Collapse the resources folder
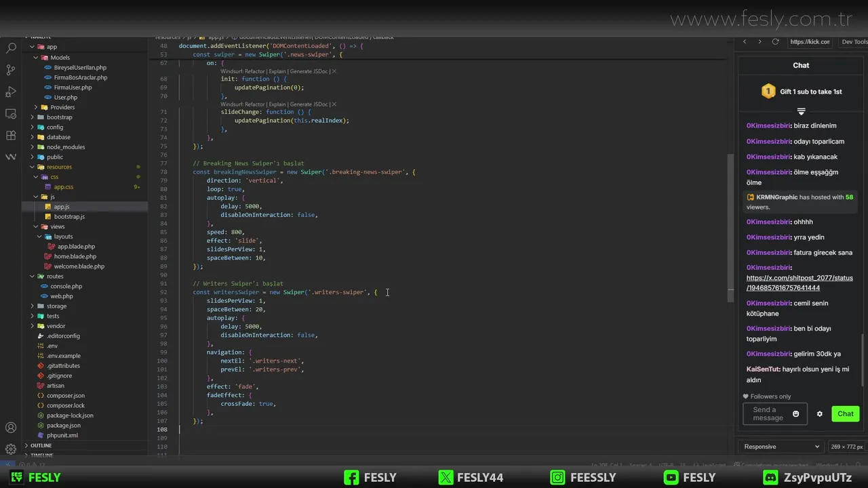 click(x=32, y=167)
